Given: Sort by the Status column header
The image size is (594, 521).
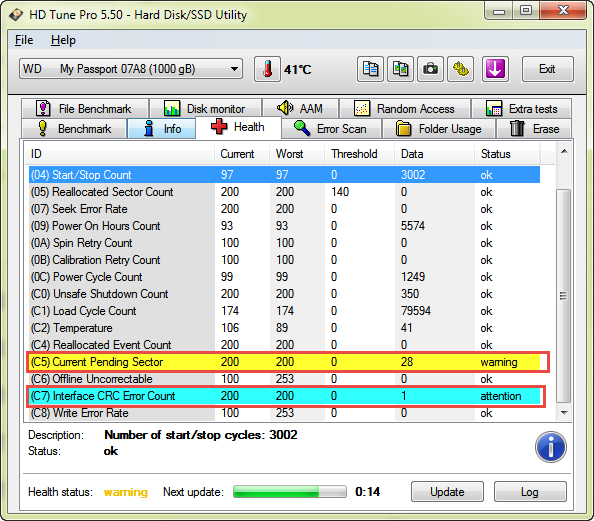Looking at the screenshot, I should coord(507,154).
